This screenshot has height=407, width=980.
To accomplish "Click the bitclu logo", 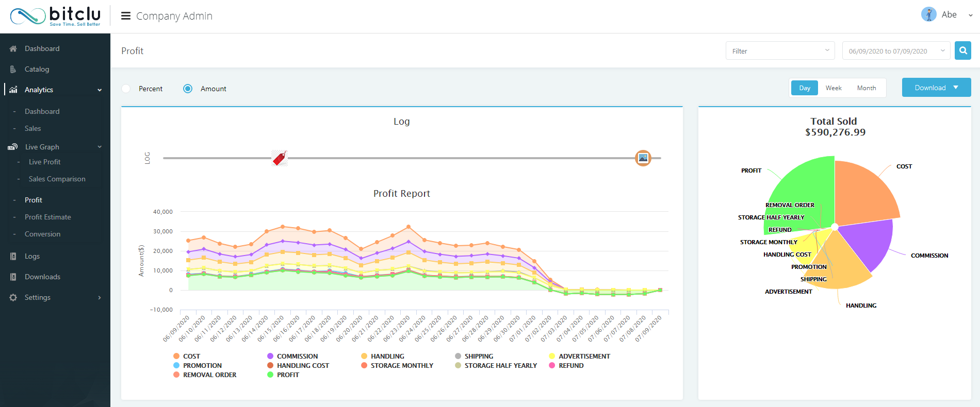I will click(x=56, y=16).
